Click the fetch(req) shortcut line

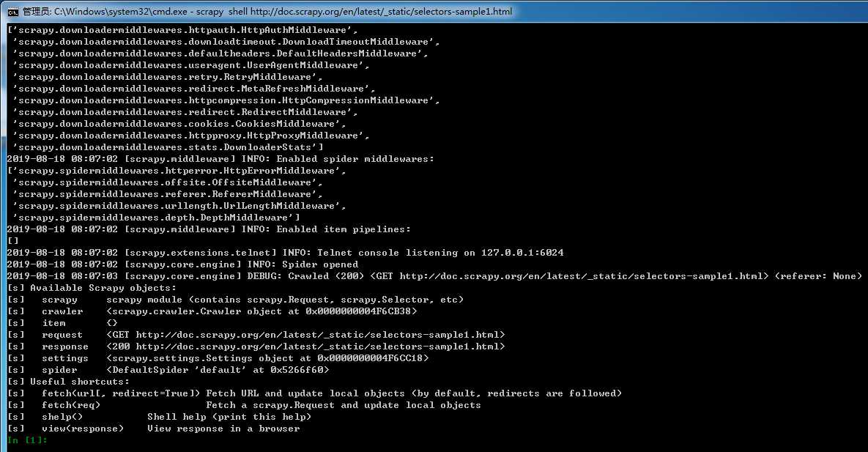click(244, 405)
